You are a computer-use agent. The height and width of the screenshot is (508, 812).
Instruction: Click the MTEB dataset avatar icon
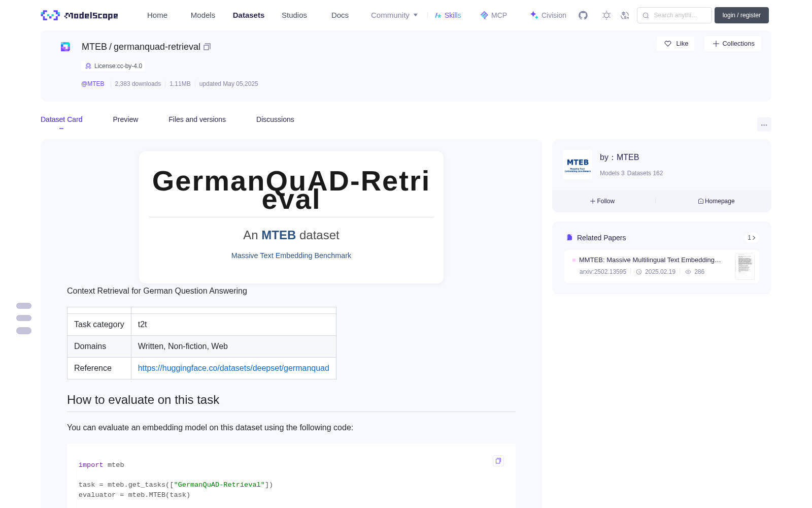pyautogui.click(x=65, y=47)
